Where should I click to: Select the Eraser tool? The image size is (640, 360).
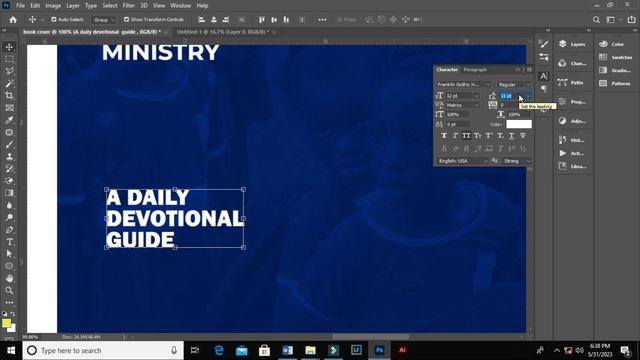click(9, 181)
